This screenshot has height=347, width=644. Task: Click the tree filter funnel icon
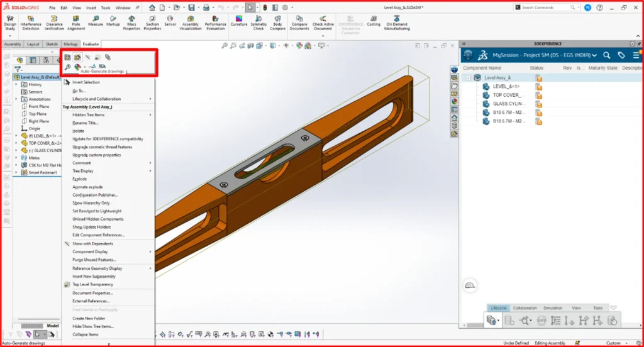(x=18, y=69)
